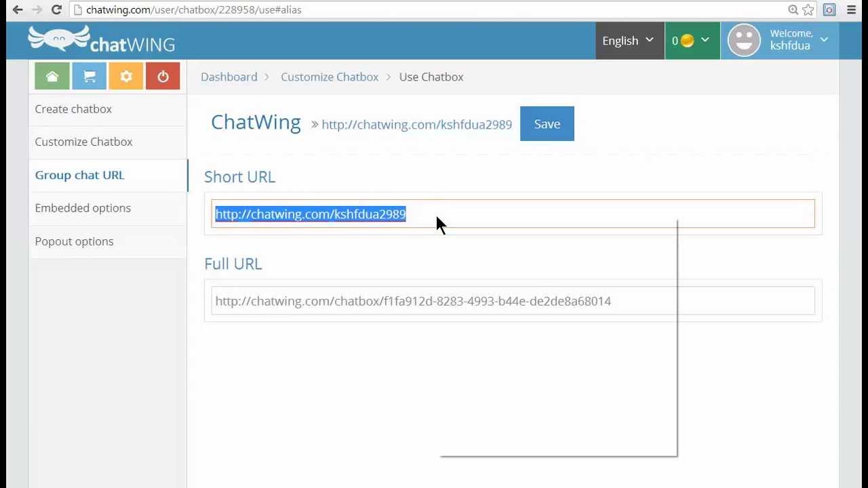Open the blue shopping cart icon
The width and height of the screenshot is (868, 488).
pos(89,77)
